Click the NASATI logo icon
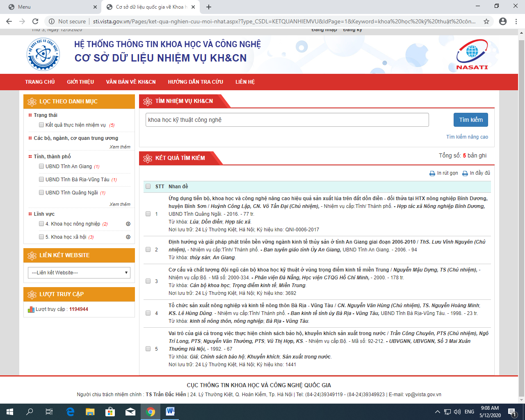The width and height of the screenshot is (525, 420). (x=472, y=54)
